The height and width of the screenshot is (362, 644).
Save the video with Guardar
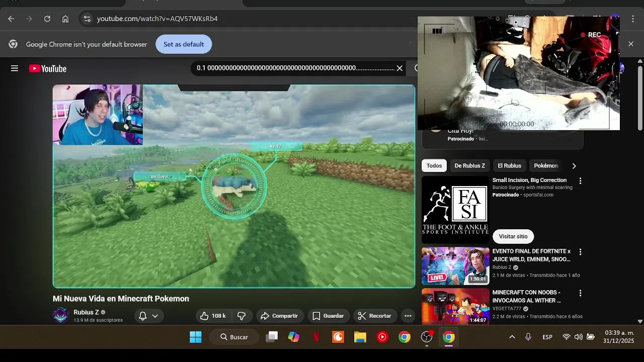pos(328,316)
